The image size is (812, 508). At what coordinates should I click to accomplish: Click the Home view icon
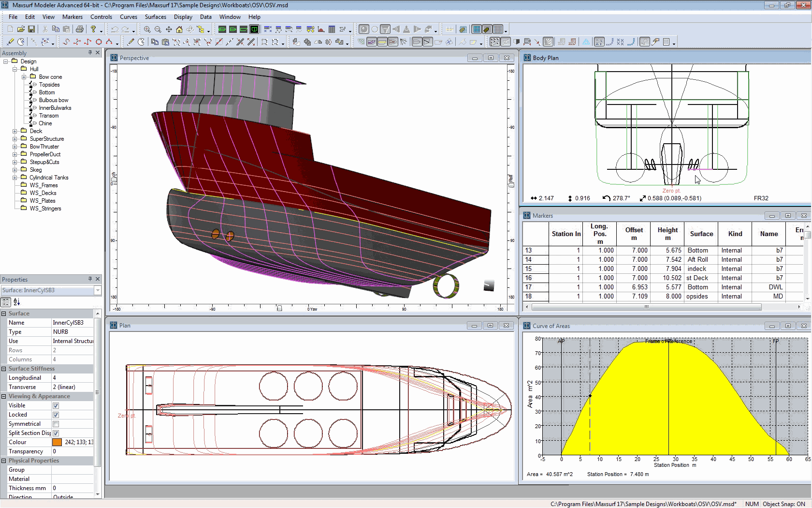coord(179,29)
